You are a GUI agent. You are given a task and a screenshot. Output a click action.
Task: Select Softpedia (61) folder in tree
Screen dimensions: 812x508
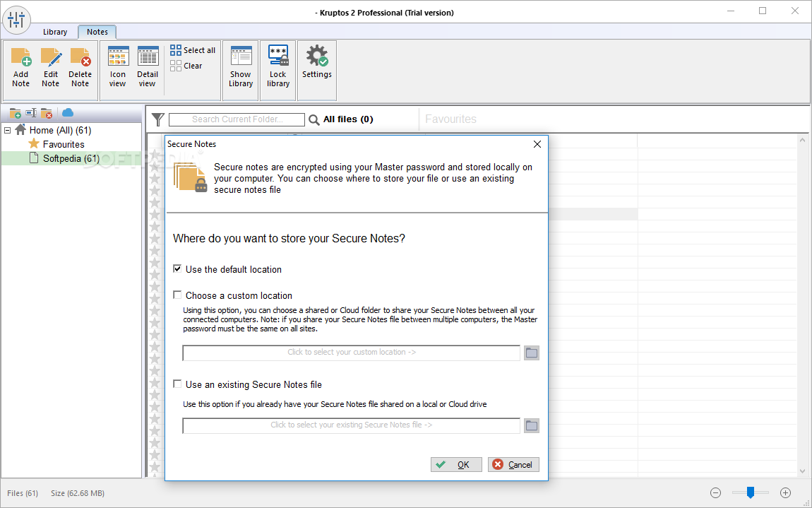click(x=71, y=158)
